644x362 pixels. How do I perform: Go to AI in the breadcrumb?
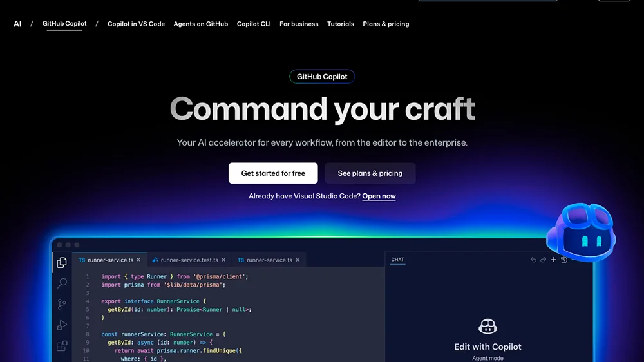coord(17,24)
